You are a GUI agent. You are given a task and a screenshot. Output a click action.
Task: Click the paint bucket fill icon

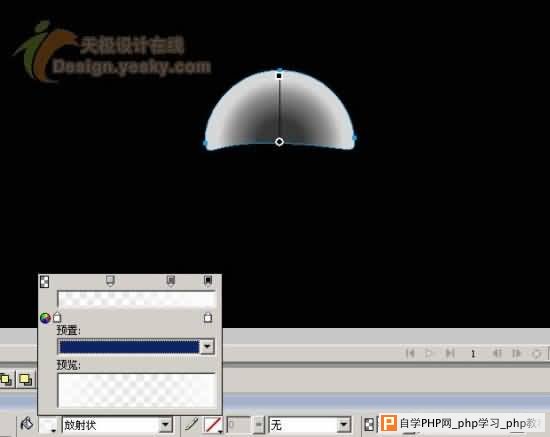pos(27,424)
